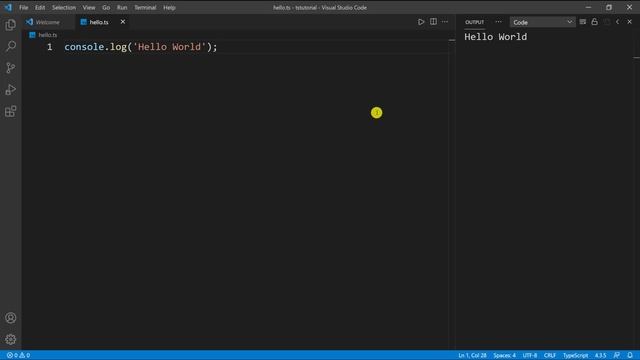
Task: Click Ln 1, Col 28 cursor position
Action: click(x=472, y=356)
